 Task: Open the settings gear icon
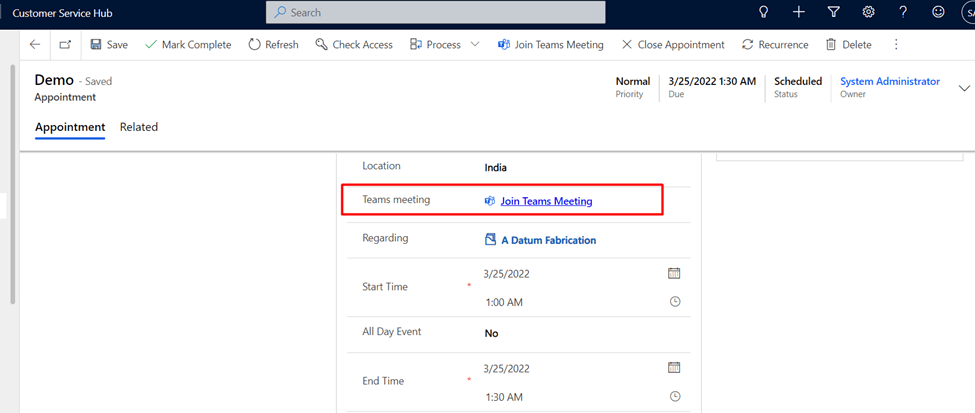[x=868, y=12]
